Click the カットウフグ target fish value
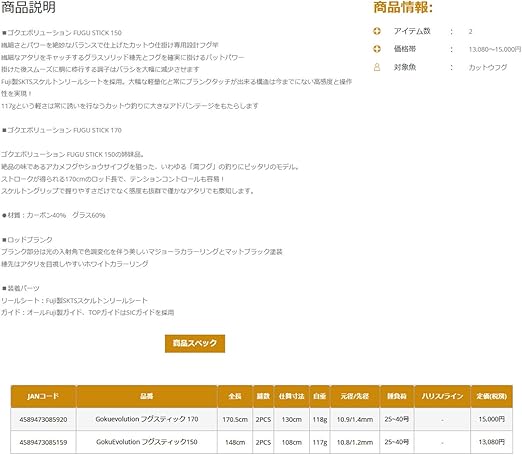The height and width of the screenshot is (455, 522). point(488,67)
